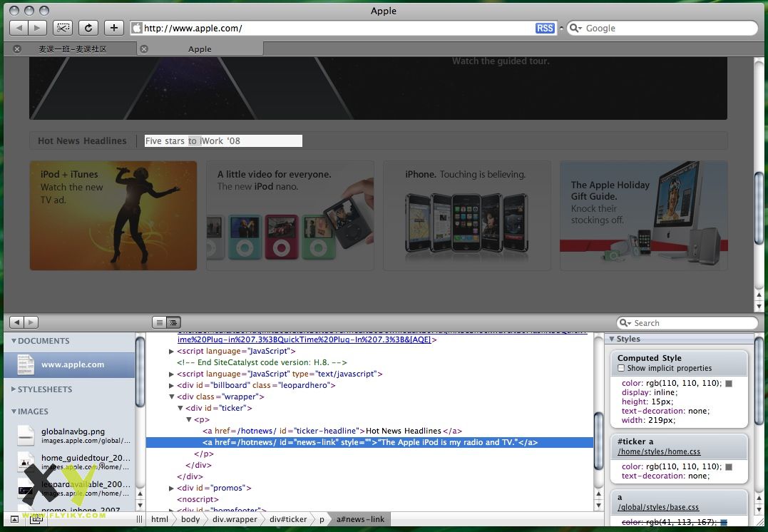Collapse the div class="wrapper" node

[x=171, y=397]
